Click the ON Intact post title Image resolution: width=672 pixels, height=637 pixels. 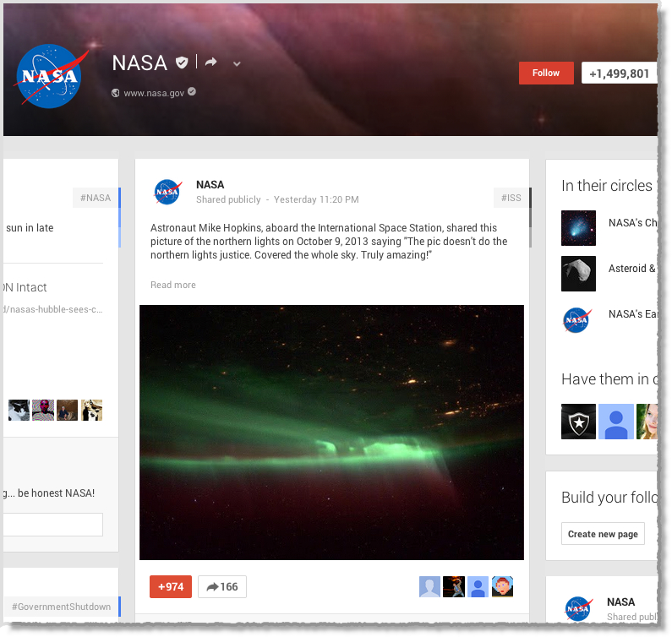click(25, 287)
